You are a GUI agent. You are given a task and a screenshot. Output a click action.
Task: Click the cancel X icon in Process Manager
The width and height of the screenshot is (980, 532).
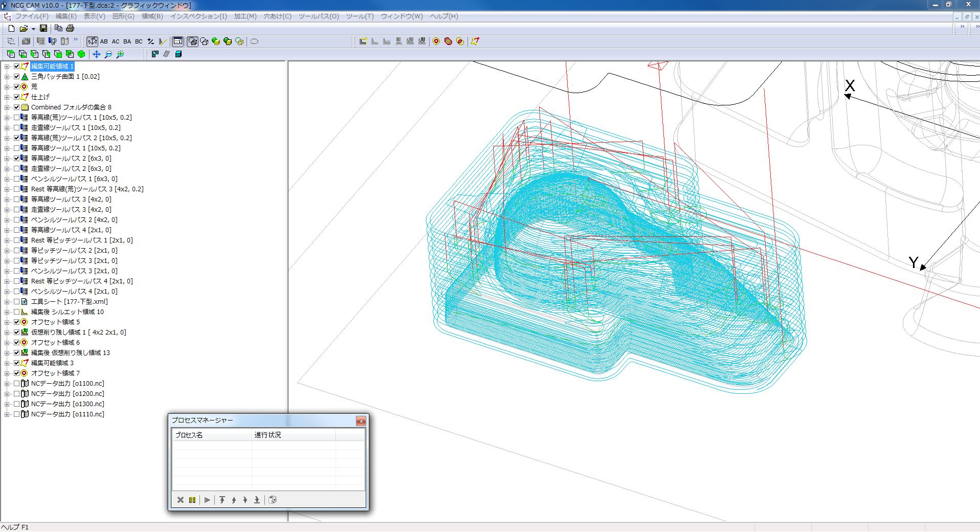181,500
